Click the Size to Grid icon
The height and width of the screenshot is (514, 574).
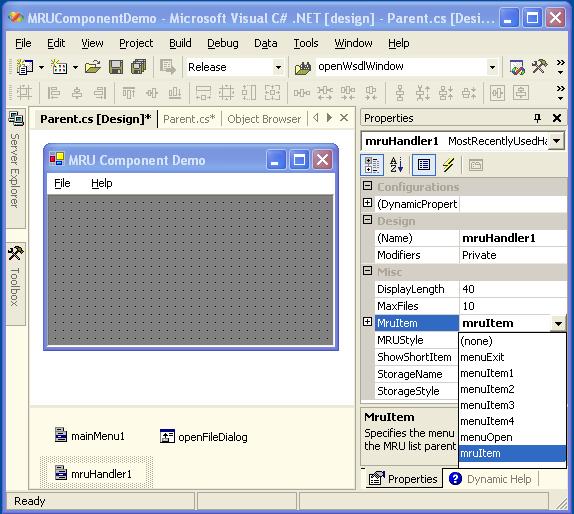pos(226,93)
